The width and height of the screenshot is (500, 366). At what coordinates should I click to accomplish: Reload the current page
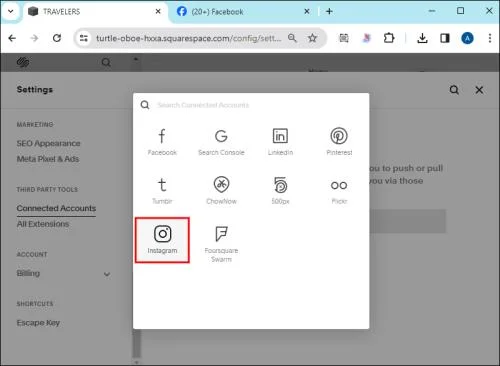57,38
